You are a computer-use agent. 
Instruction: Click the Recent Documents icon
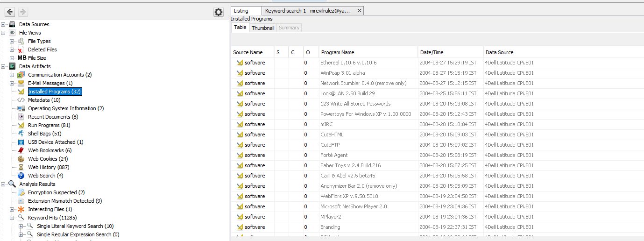(x=21, y=117)
